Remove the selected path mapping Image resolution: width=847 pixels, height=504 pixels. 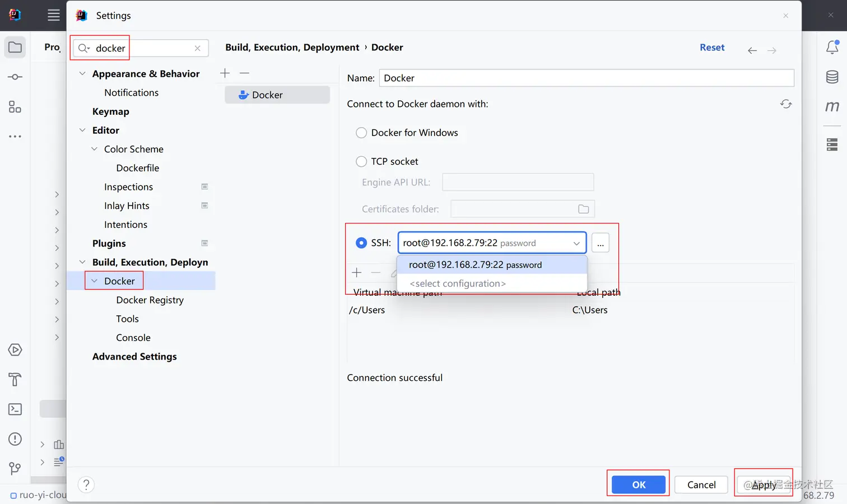pyautogui.click(x=376, y=273)
